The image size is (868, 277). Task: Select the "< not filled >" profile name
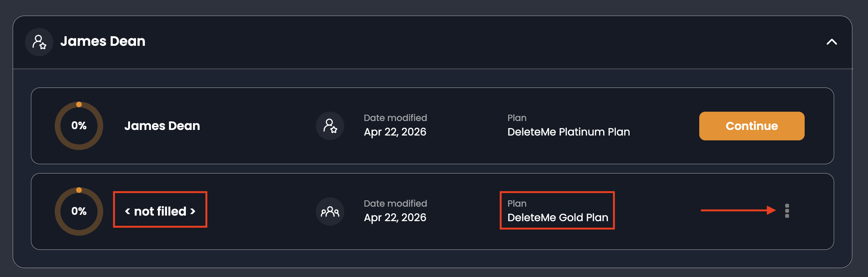tap(160, 211)
